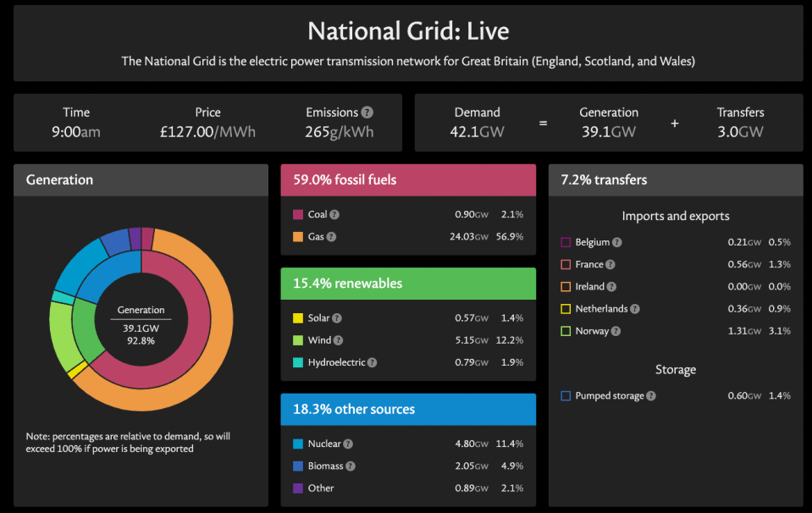Select the Biomass legend color square
The width and height of the screenshot is (812, 513).
[x=298, y=466]
